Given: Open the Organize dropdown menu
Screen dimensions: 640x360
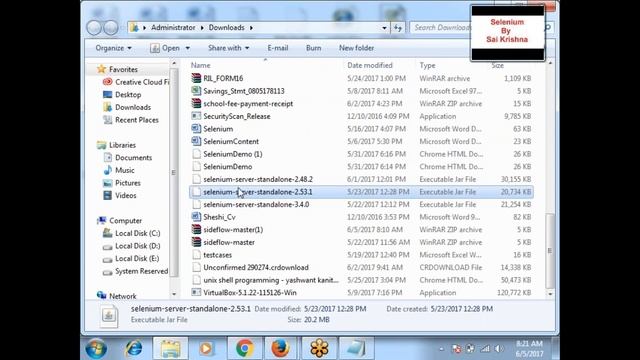Looking at the screenshot, I should (x=113, y=48).
